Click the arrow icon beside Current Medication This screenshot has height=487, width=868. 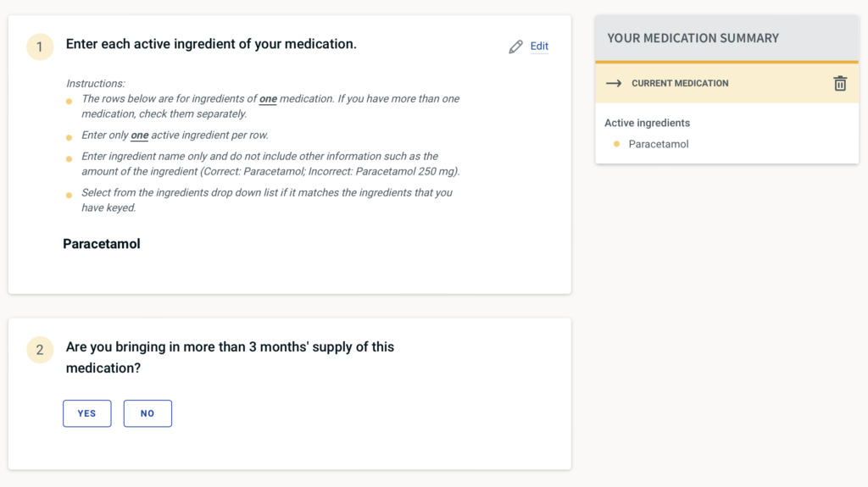pos(615,83)
